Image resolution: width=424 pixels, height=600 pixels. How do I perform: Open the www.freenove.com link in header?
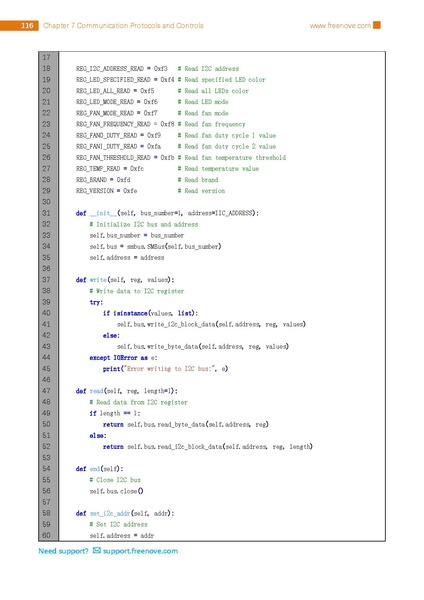340,26
